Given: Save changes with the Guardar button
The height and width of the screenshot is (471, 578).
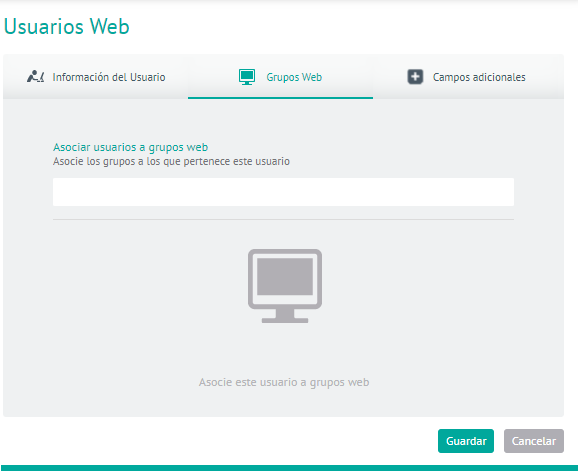Looking at the screenshot, I should 466,441.
